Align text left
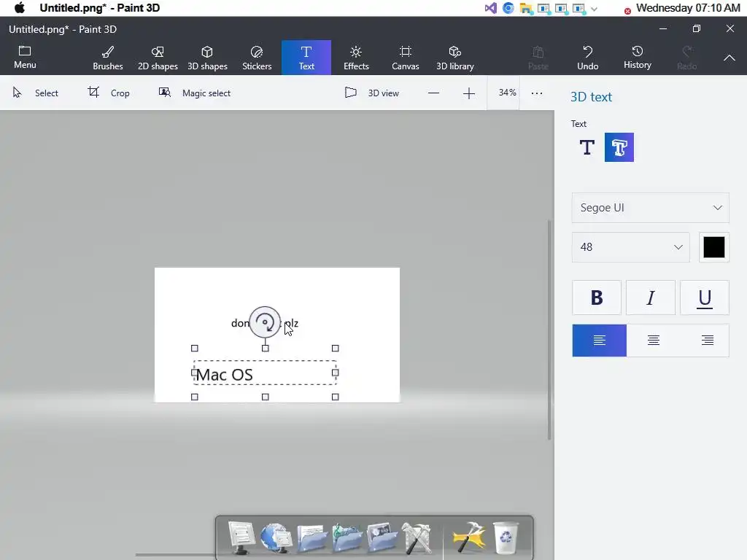This screenshot has width=747, height=560. click(x=600, y=341)
